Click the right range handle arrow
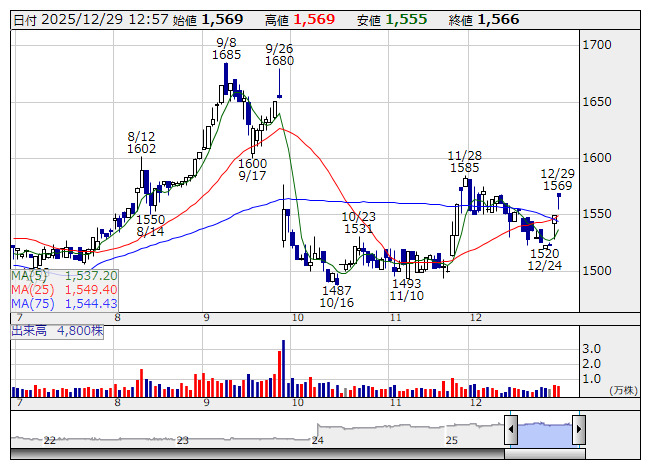This screenshot has width=653, height=470. (579, 429)
